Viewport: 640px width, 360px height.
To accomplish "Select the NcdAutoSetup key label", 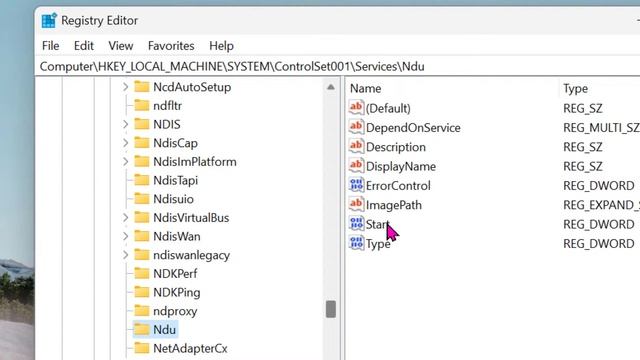I will pos(192,87).
